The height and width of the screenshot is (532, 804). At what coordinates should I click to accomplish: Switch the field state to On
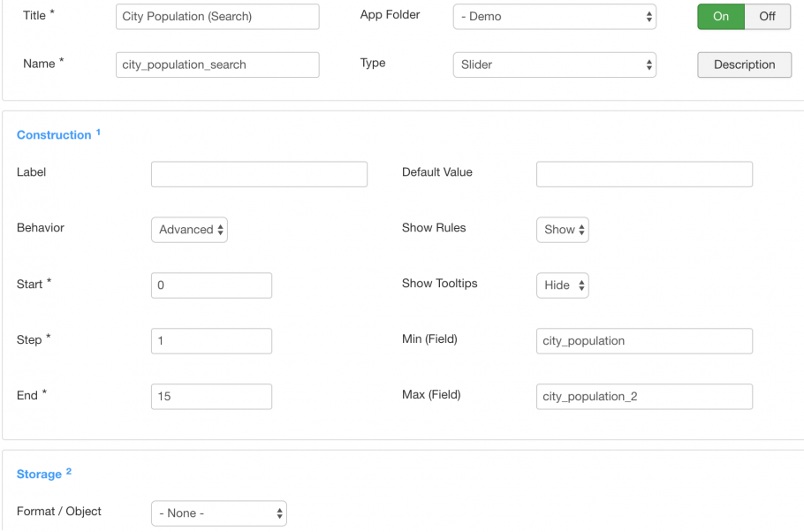(720, 17)
